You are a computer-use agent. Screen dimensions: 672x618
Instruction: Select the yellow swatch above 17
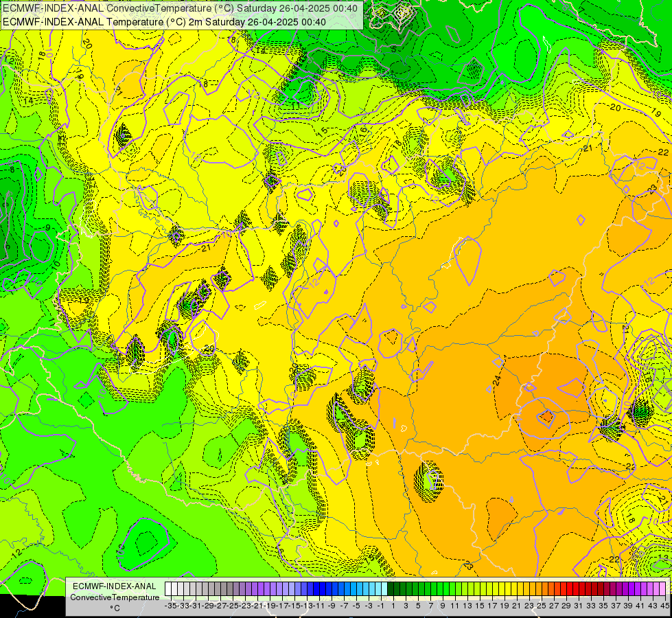coord(489,588)
